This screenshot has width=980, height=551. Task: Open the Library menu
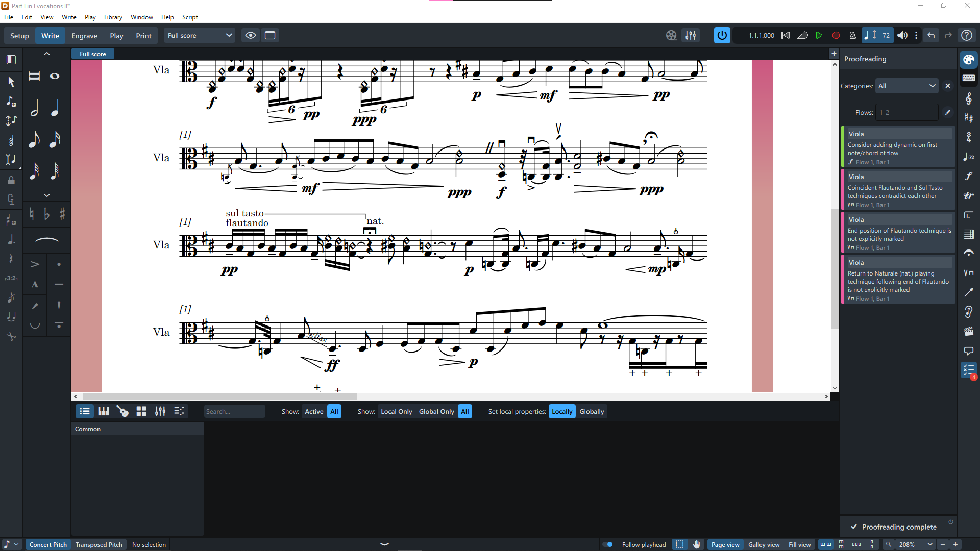coord(113,17)
